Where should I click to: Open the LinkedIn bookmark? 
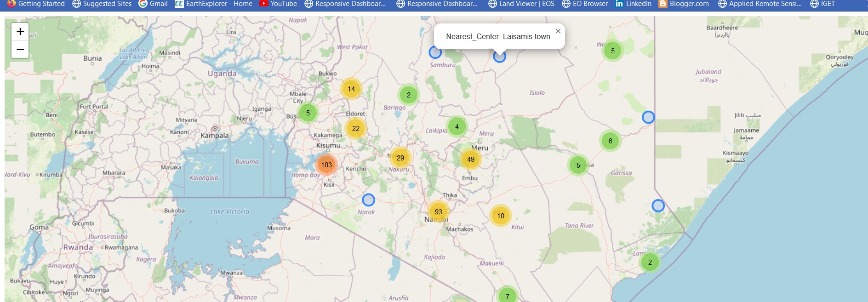pyautogui.click(x=633, y=4)
